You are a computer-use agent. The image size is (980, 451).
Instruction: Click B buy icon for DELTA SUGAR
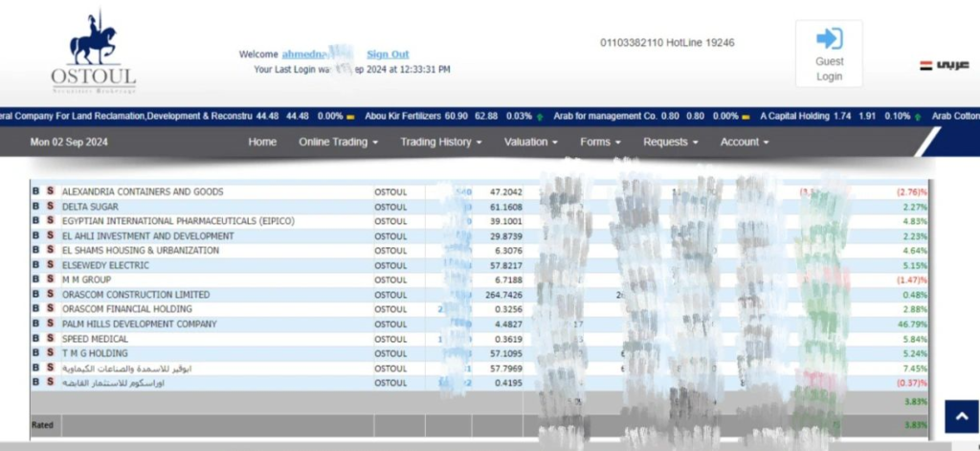[x=35, y=207]
